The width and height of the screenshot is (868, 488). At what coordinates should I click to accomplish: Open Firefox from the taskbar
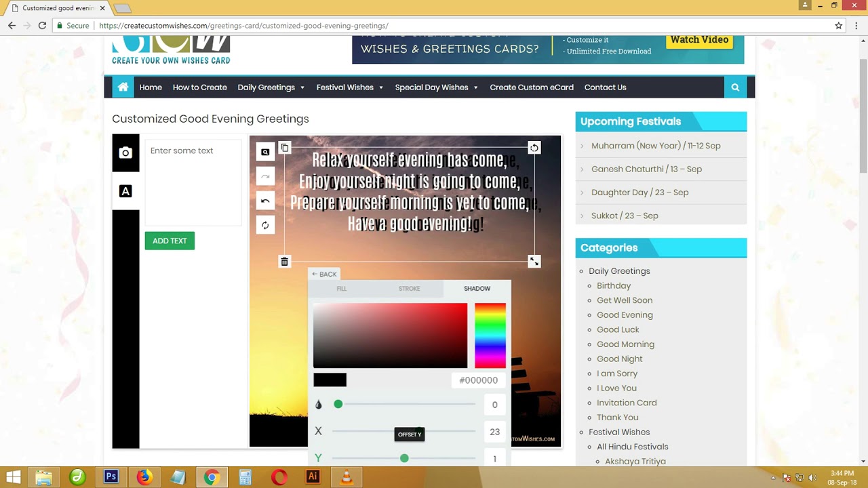144,477
